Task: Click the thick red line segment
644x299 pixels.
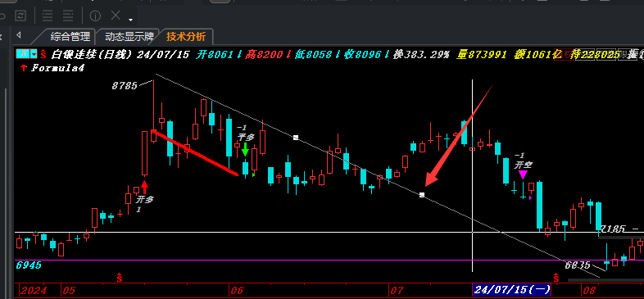Action: click(x=195, y=153)
